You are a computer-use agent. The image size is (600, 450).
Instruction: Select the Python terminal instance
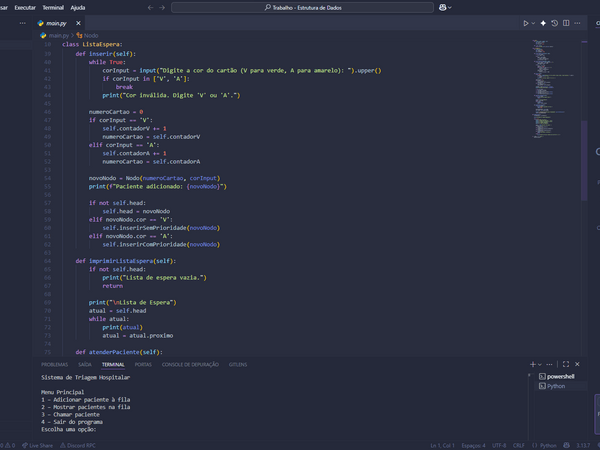tap(555, 385)
